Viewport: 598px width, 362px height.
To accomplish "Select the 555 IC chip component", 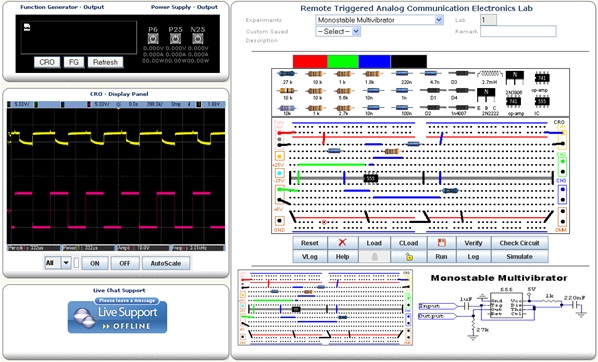I will pyautogui.click(x=542, y=102).
